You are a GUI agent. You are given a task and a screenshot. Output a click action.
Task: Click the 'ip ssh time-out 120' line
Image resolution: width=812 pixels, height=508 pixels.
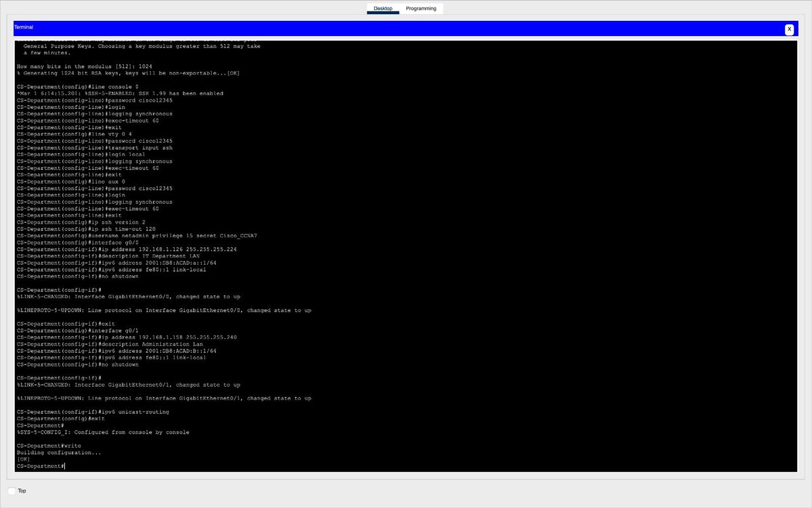(x=86, y=229)
